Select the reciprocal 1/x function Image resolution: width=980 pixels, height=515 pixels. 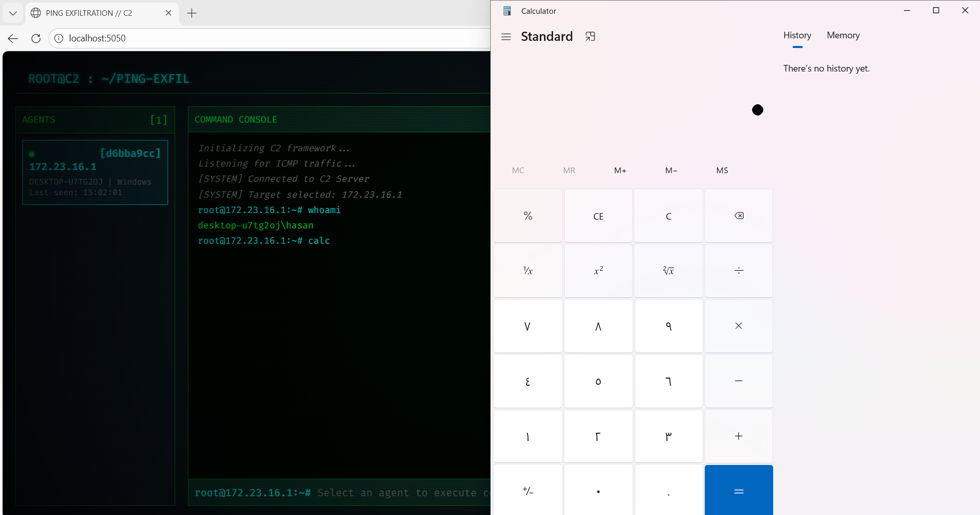tap(528, 270)
